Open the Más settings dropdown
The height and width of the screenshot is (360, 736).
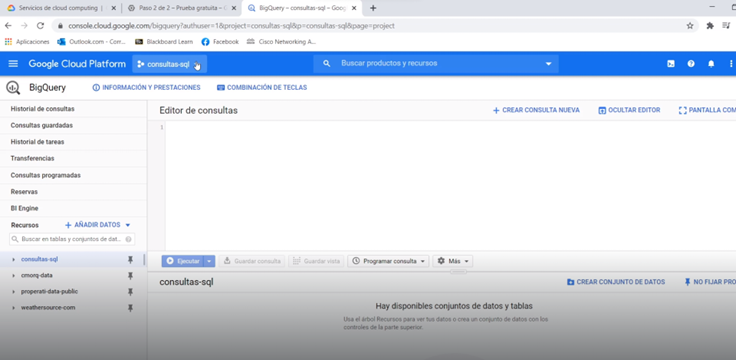click(452, 261)
